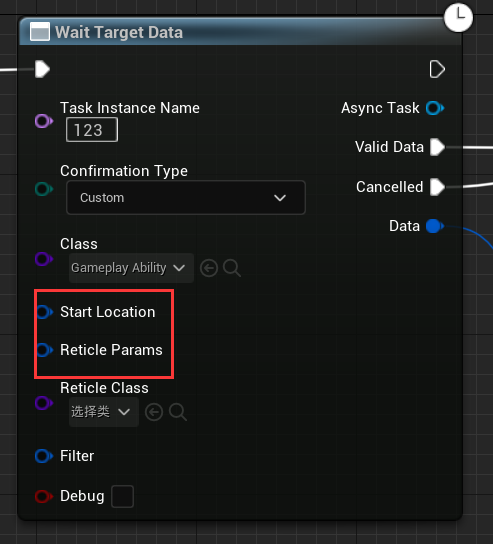Open the Gameplay Ability class dropdown
The width and height of the screenshot is (493, 544).
(x=131, y=268)
